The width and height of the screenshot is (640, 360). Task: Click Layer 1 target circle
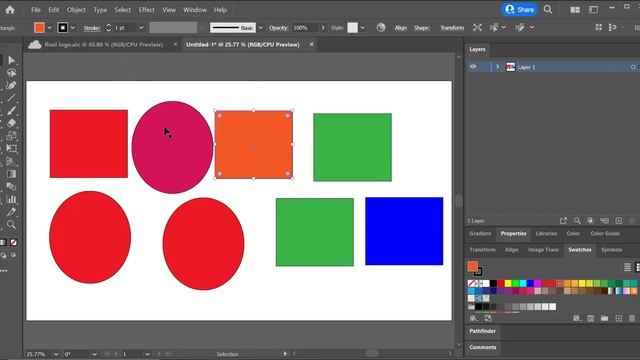(x=633, y=67)
